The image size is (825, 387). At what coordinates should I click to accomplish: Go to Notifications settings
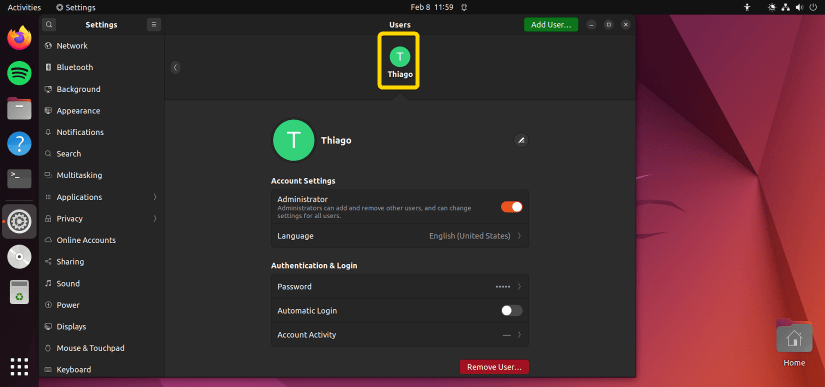click(x=102, y=132)
